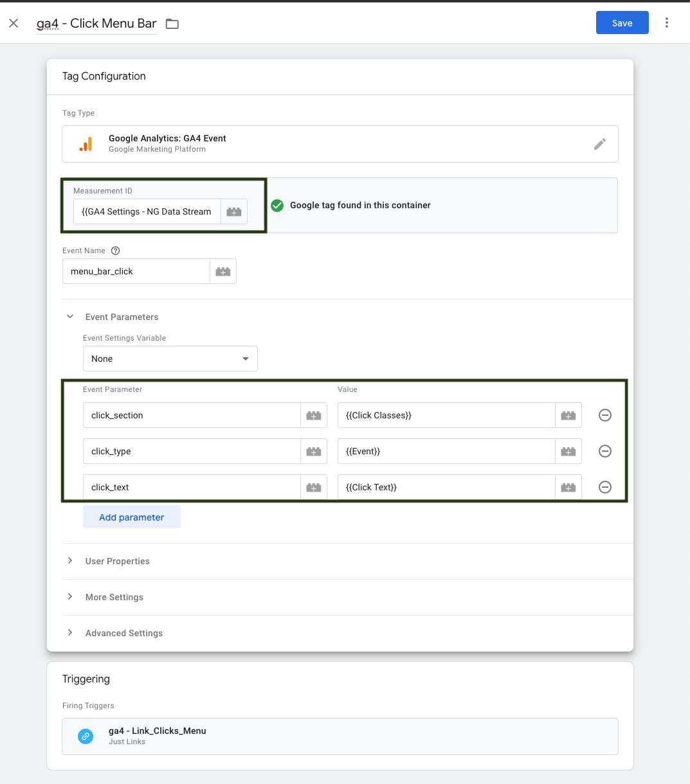Open variable picker for {{Click Text}} value
Screen dimensions: 690x784
tap(568, 487)
